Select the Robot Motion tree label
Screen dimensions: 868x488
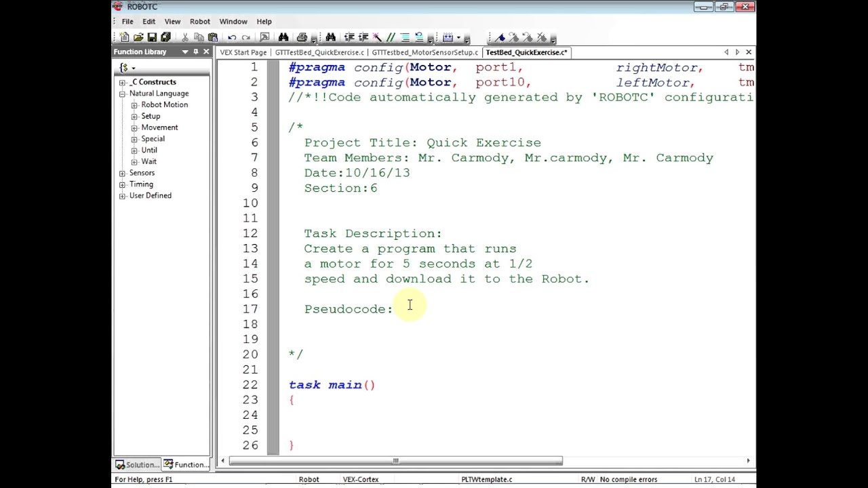click(x=165, y=105)
